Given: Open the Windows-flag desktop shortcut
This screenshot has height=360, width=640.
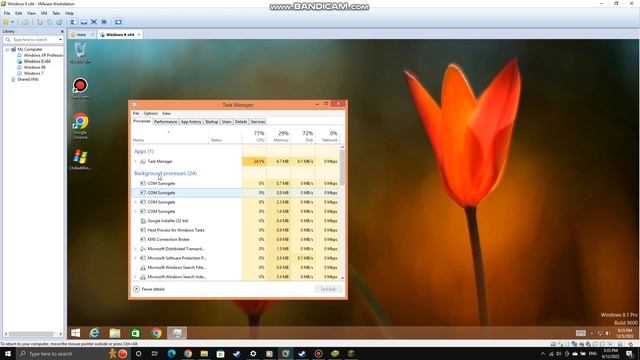Looking at the screenshot, I should click(80, 160).
